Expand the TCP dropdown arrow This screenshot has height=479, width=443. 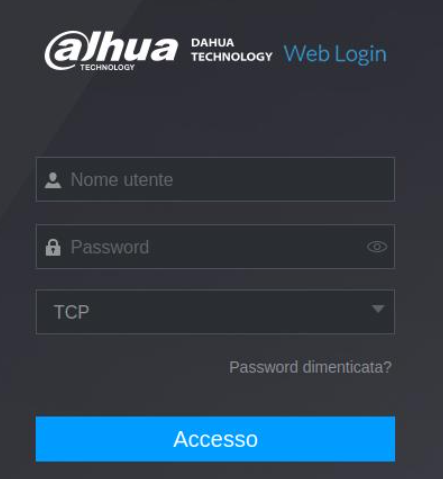click(x=378, y=309)
